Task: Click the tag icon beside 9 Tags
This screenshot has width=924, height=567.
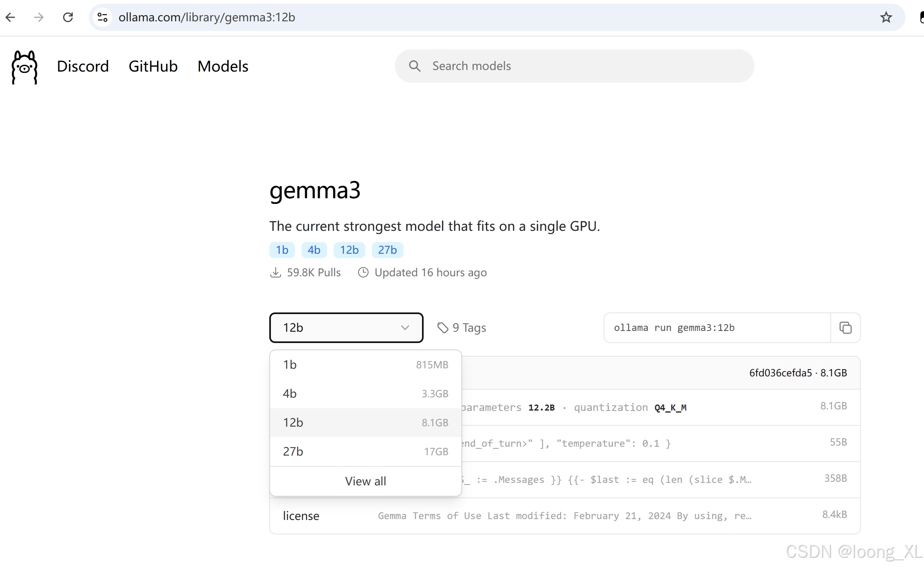Action: coord(443,328)
